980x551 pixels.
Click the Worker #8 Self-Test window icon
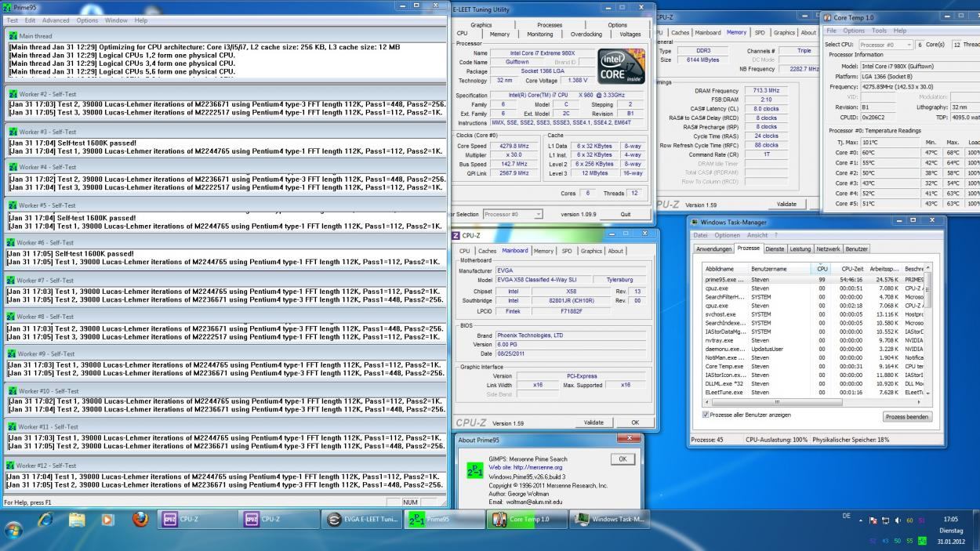point(13,317)
